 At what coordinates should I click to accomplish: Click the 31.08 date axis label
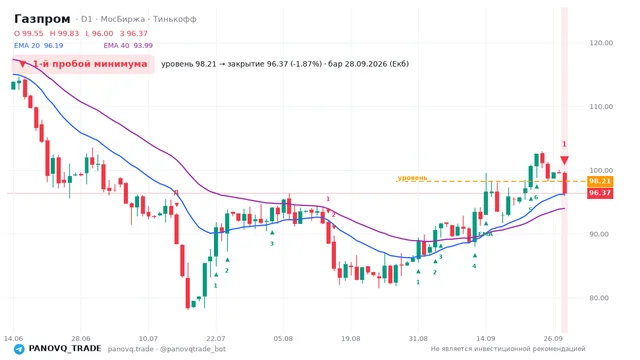[418, 338]
